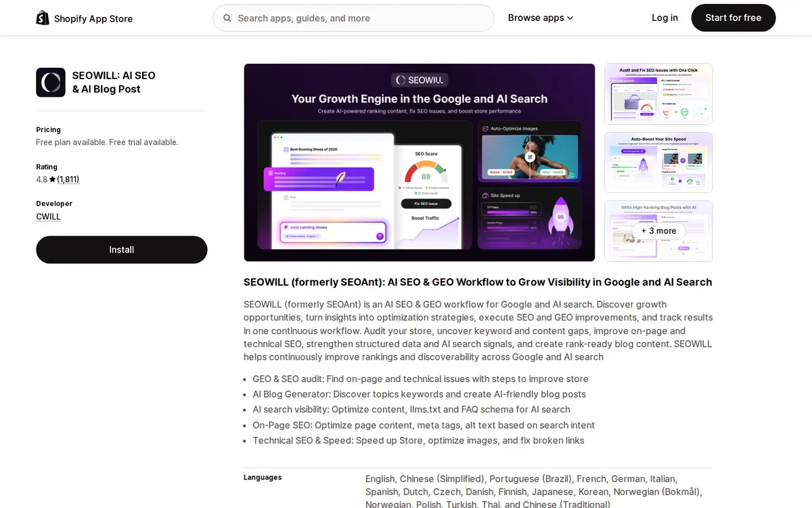Screen dimensions: 812x508
Task: Click the Log in link
Action: click(664, 18)
